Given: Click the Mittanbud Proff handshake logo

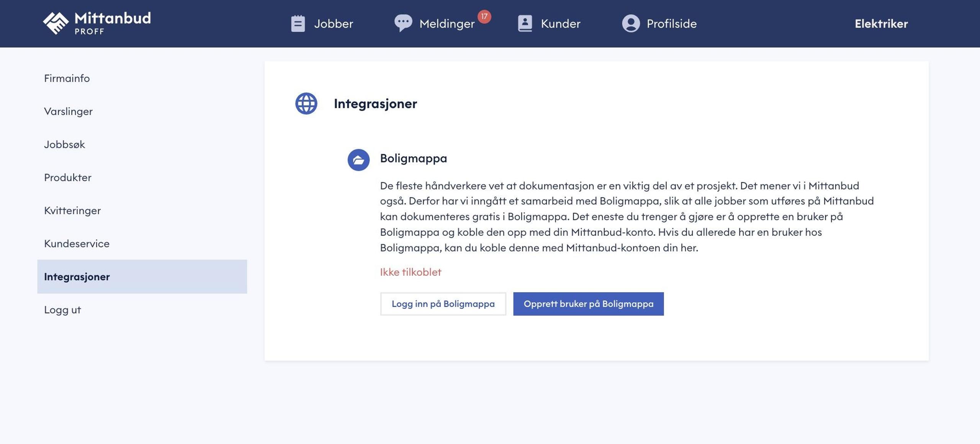Looking at the screenshot, I should coord(56,23).
